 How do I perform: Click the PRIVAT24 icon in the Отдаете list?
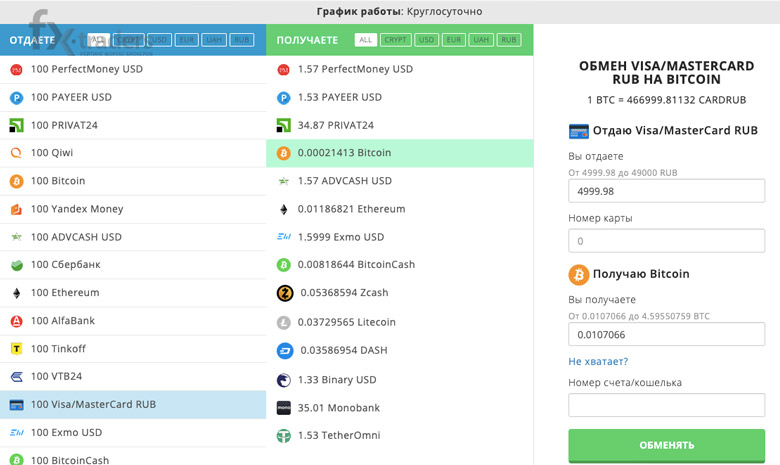click(16, 125)
